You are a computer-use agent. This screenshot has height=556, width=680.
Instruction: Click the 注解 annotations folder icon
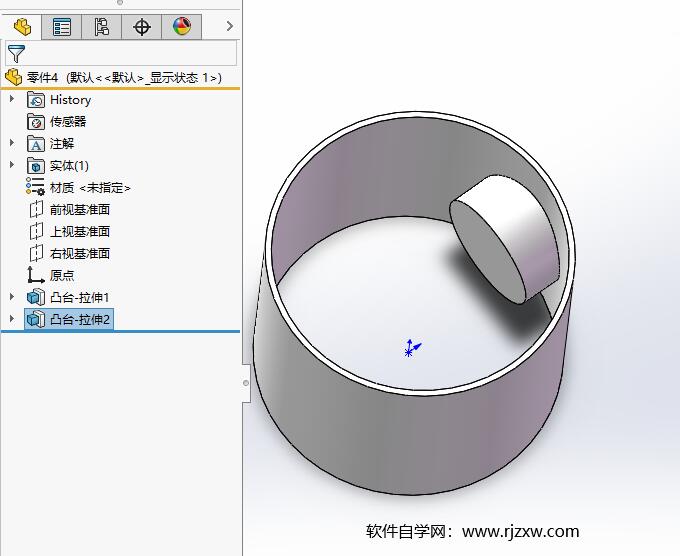pyautogui.click(x=36, y=144)
